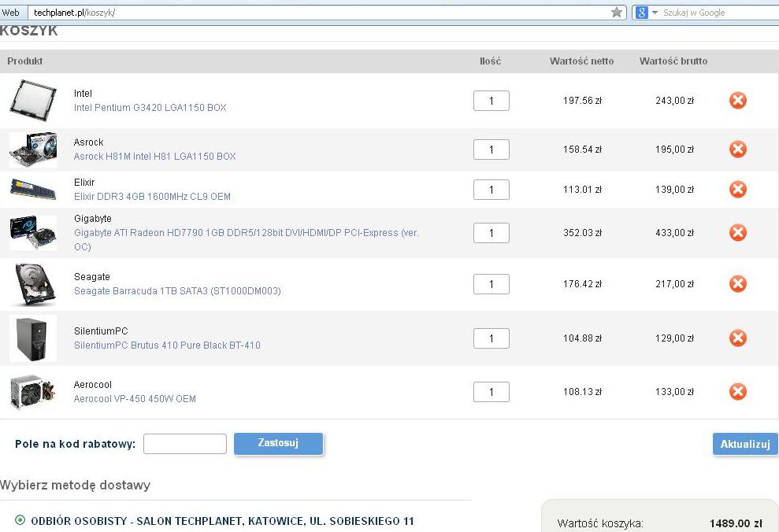
Task: Edit quantity for Intel Pentium G3420
Action: [x=492, y=101]
